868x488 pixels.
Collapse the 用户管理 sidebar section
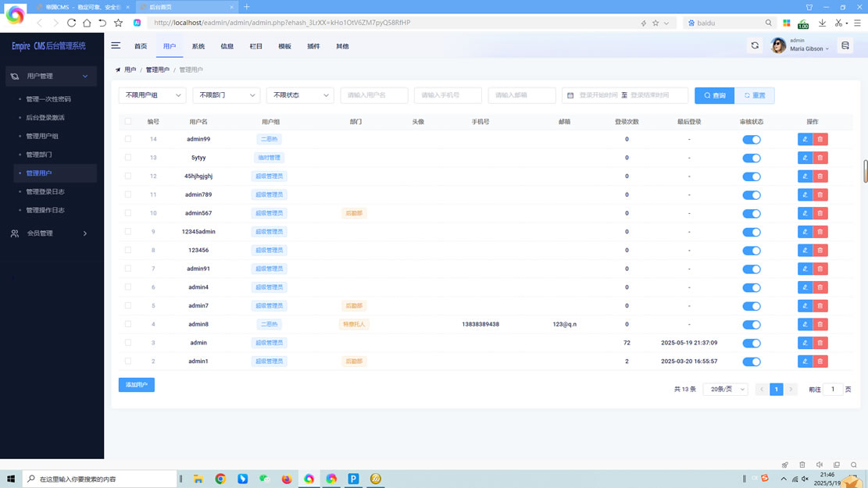coord(51,76)
